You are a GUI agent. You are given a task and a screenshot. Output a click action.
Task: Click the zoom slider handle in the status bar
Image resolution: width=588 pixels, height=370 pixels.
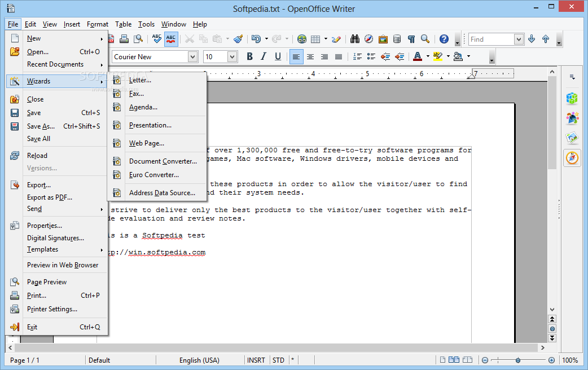pyautogui.click(x=518, y=360)
